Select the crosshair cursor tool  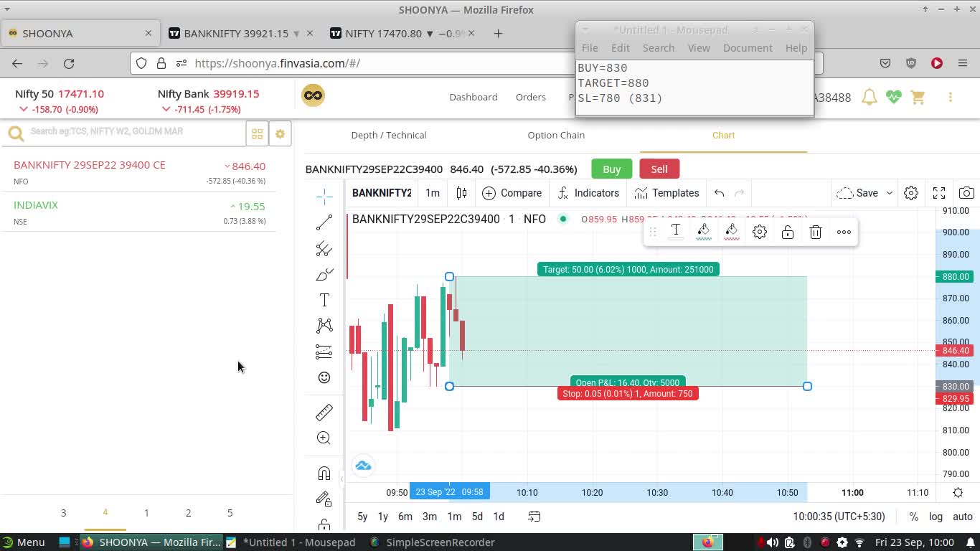pyautogui.click(x=324, y=196)
